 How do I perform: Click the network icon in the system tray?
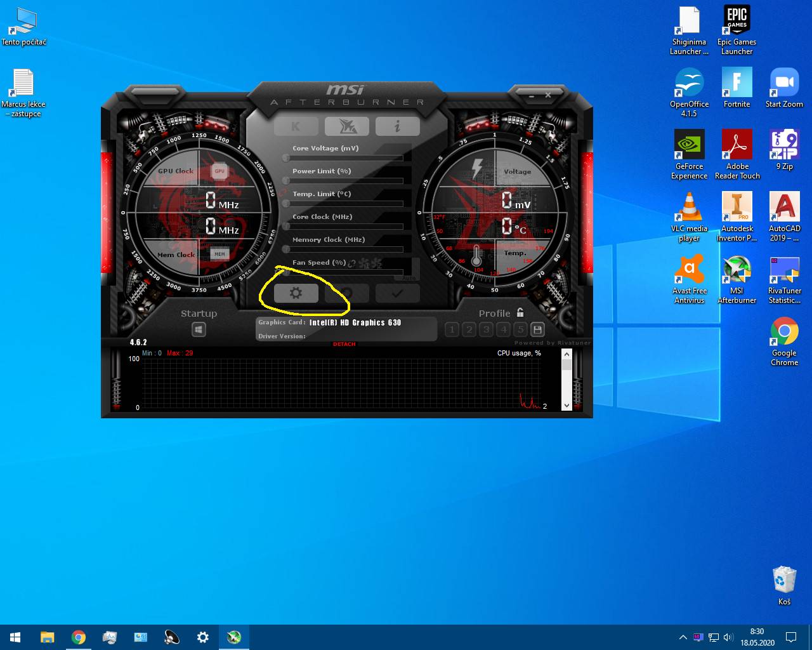click(713, 637)
